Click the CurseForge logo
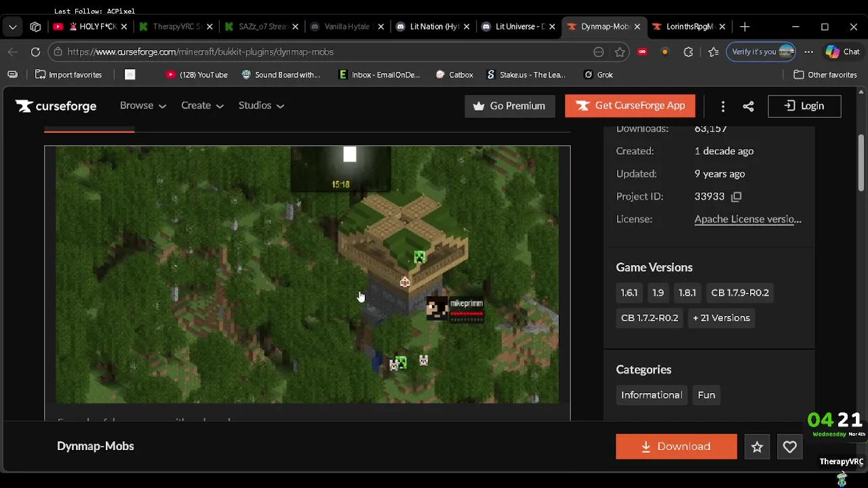The height and width of the screenshot is (488, 868). 56,106
